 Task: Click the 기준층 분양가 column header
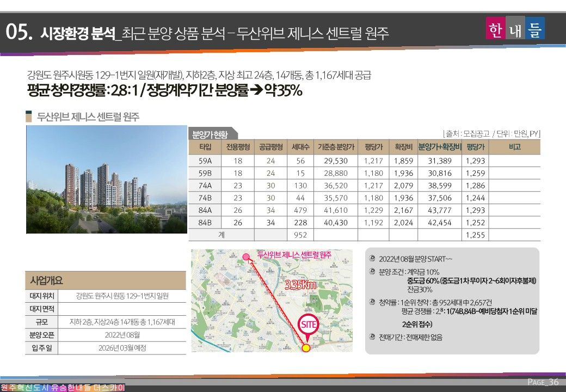coord(336,147)
